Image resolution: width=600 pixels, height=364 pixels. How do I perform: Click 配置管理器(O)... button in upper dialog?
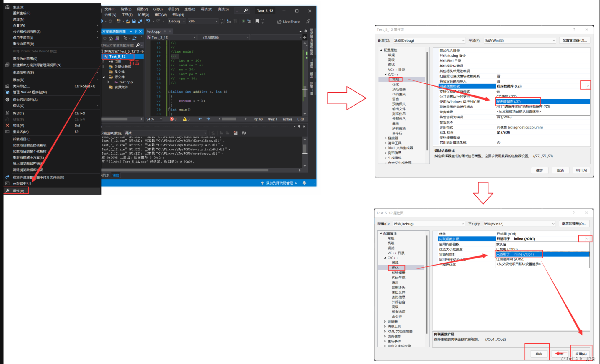(x=574, y=40)
